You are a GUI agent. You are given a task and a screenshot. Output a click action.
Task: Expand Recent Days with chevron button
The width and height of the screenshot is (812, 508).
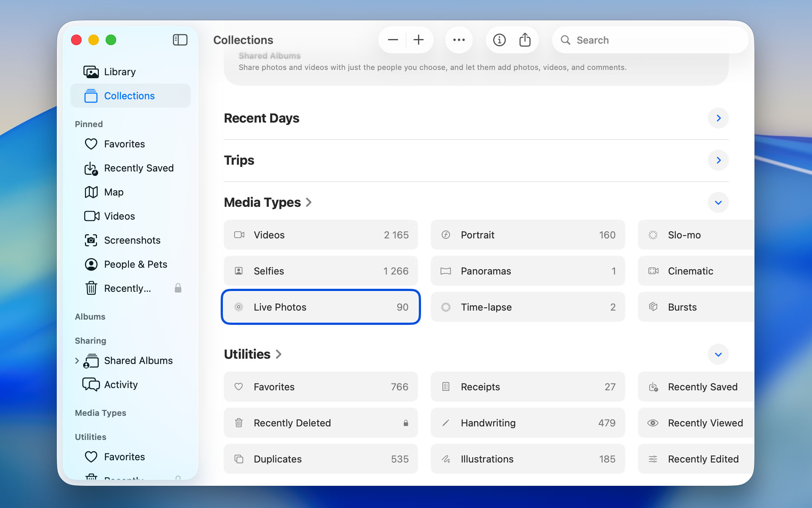(718, 118)
